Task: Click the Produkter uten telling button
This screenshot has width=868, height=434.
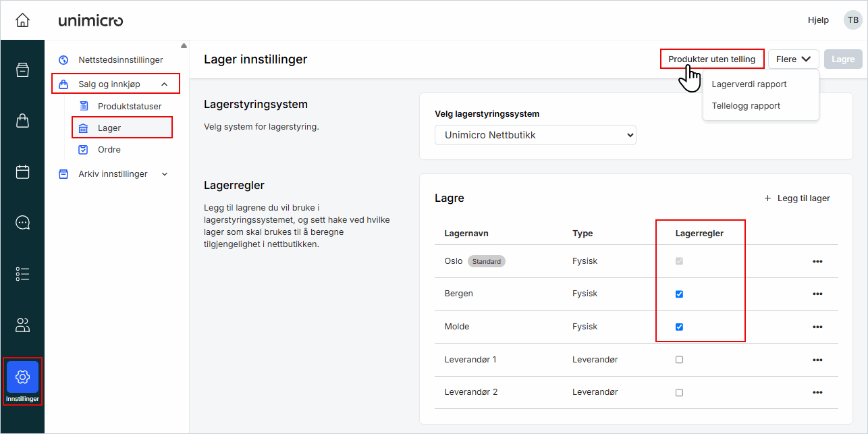Action: point(711,59)
